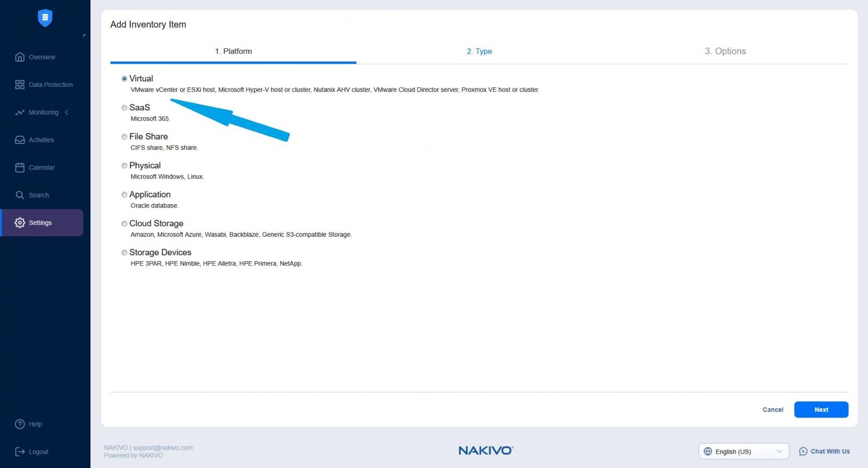This screenshot has width=868, height=468.
Task: Click the Application option label
Action: (x=150, y=194)
